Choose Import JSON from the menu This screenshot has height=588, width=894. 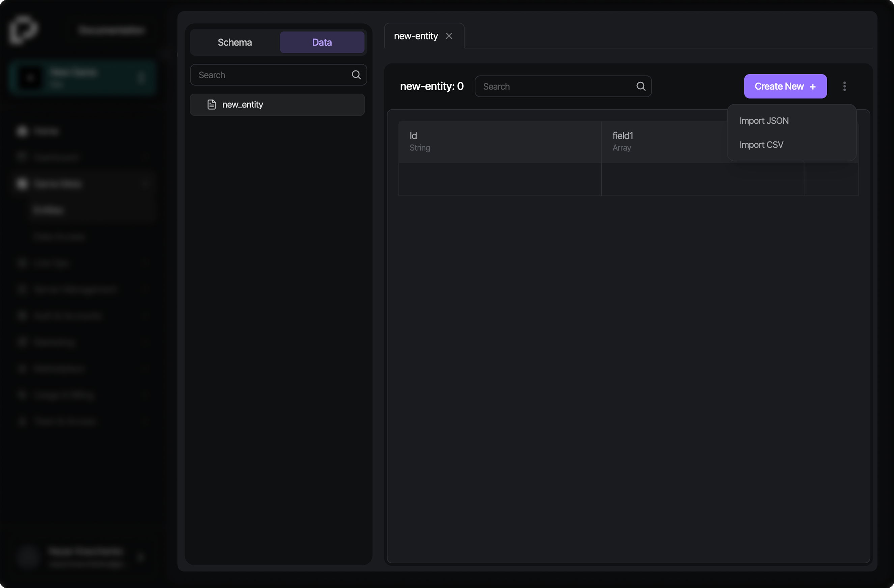(764, 120)
